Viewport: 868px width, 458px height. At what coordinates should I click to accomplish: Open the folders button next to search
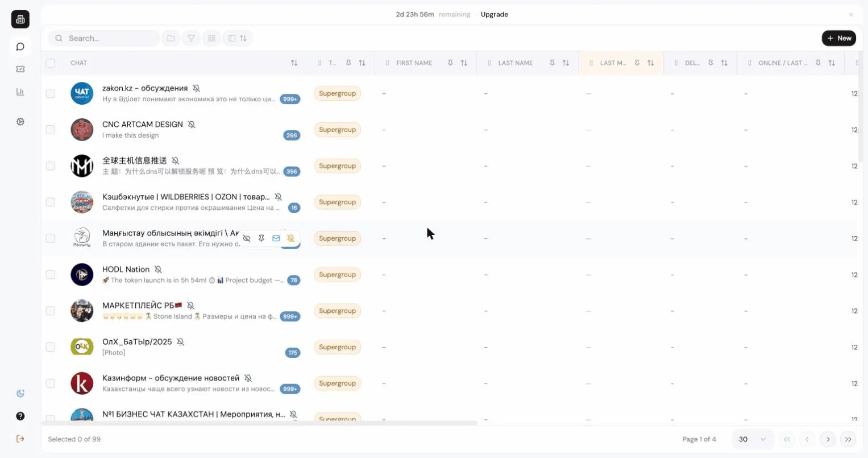coord(171,38)
